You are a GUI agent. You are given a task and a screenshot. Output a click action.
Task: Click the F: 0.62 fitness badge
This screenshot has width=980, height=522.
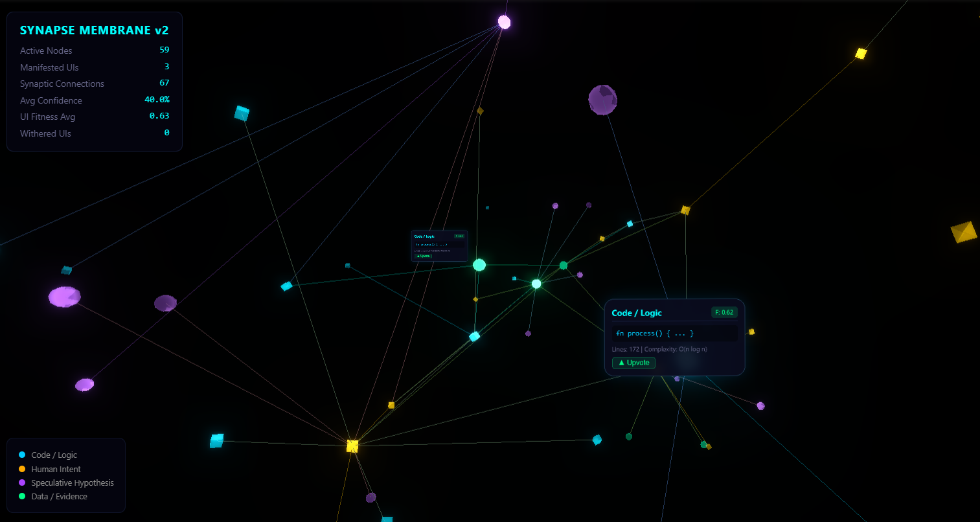coord(724,312)
